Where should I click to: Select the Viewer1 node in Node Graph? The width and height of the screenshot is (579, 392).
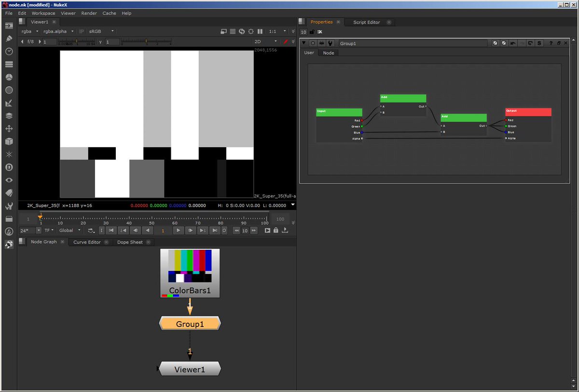point(190,369)
